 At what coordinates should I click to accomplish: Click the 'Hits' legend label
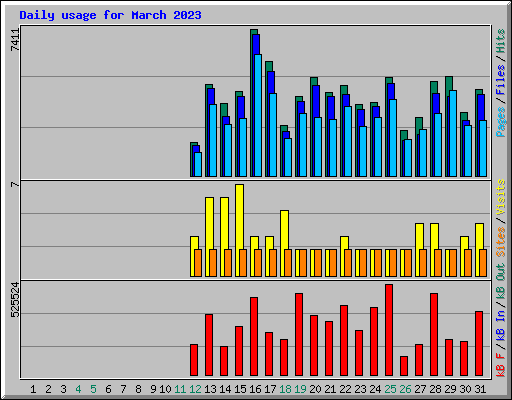click(x=500, y=41)
